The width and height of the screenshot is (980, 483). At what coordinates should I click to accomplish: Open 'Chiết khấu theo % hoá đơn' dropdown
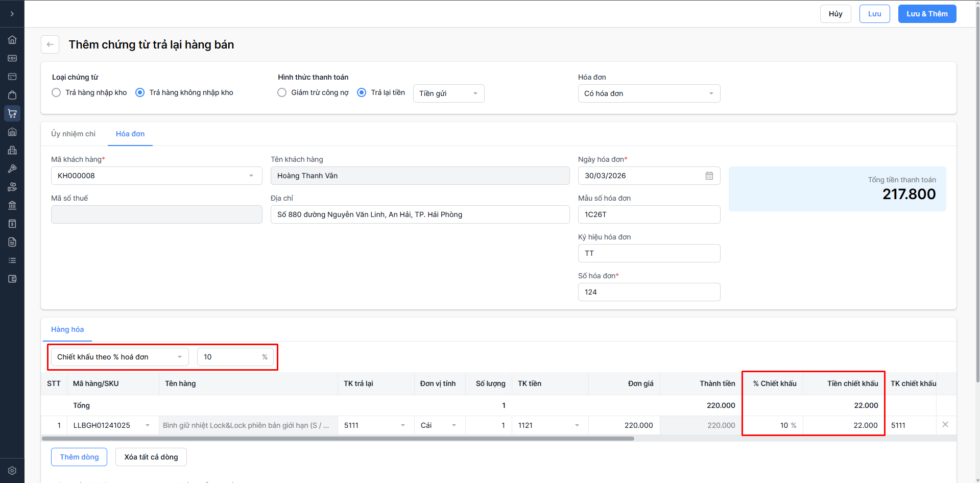pos(119,357)
